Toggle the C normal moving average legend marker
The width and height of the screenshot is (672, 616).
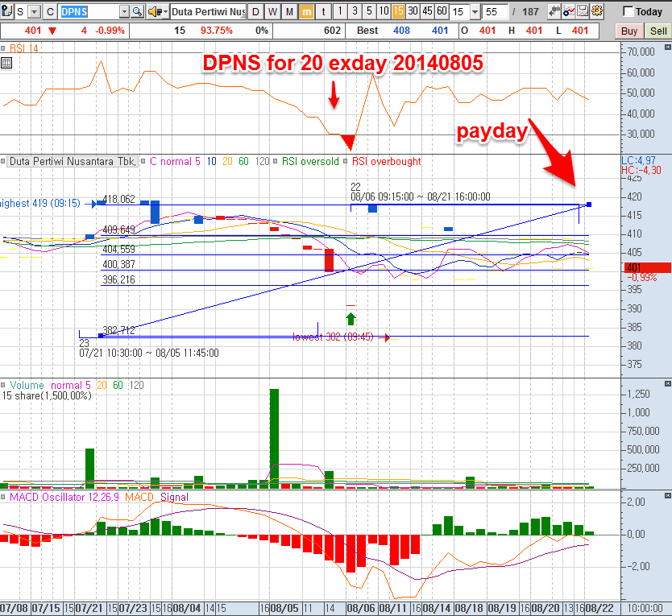pos(143,162)
